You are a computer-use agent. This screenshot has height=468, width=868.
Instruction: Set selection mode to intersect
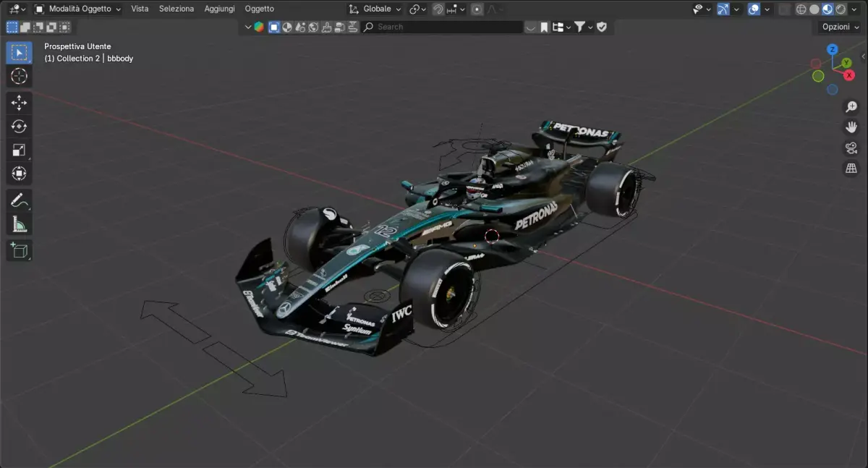tap(64, 27)
